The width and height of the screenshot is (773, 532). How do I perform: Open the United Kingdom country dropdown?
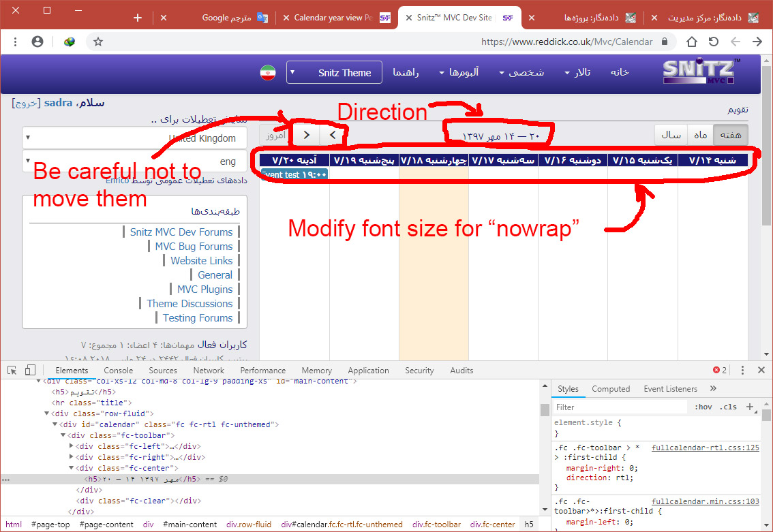[134, 138]
